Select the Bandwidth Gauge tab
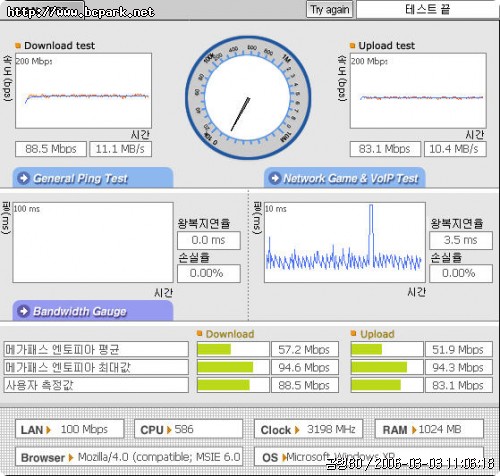500x476 pixels. (93, 311)
